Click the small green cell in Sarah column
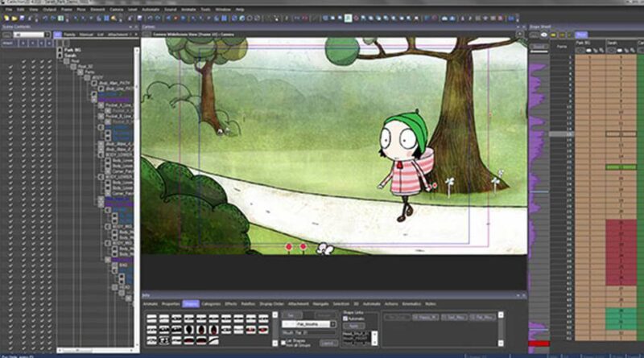Image resolution: width=644 pixels, height=358 pixels. (x=621, y=167)
